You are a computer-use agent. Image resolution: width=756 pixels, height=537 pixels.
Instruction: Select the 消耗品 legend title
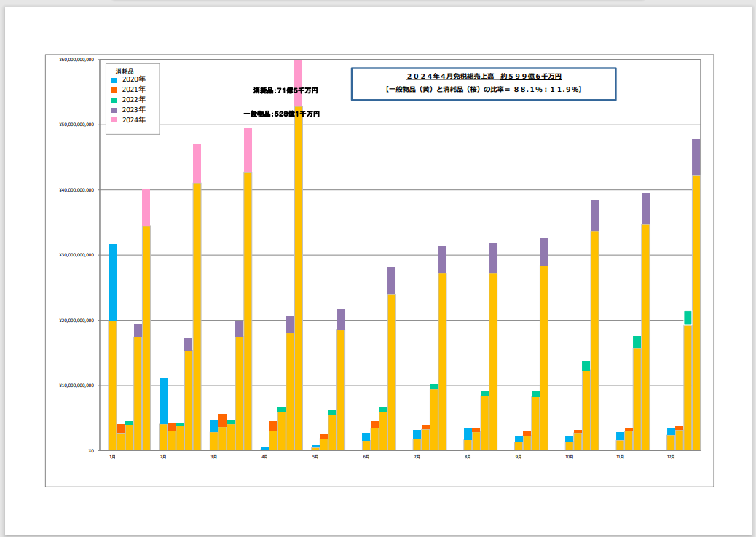pos(125,71)
